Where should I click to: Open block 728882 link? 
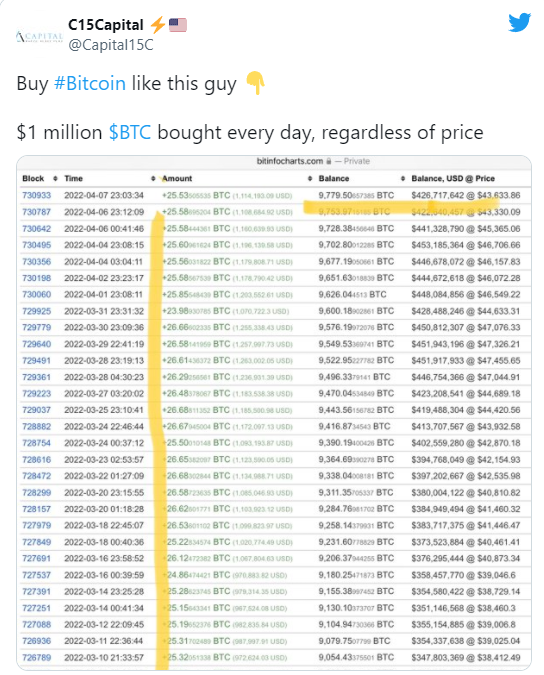coord(37,427)
